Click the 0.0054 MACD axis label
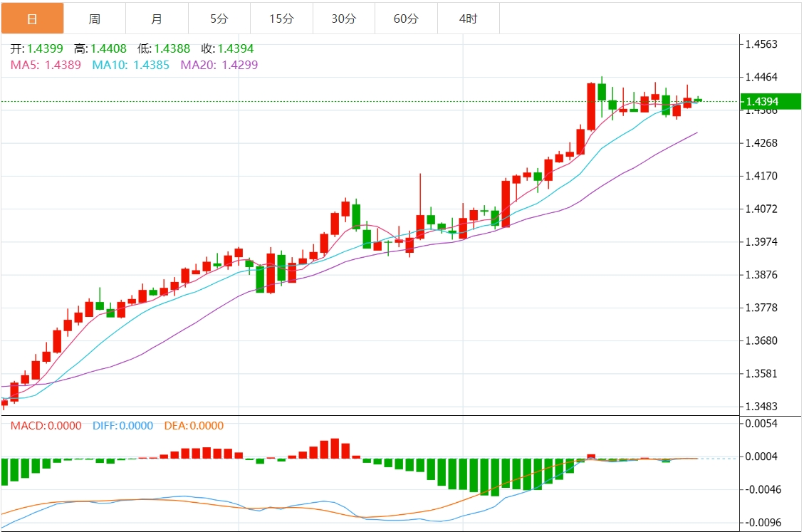Screen dimensions: 804x532 761,424
